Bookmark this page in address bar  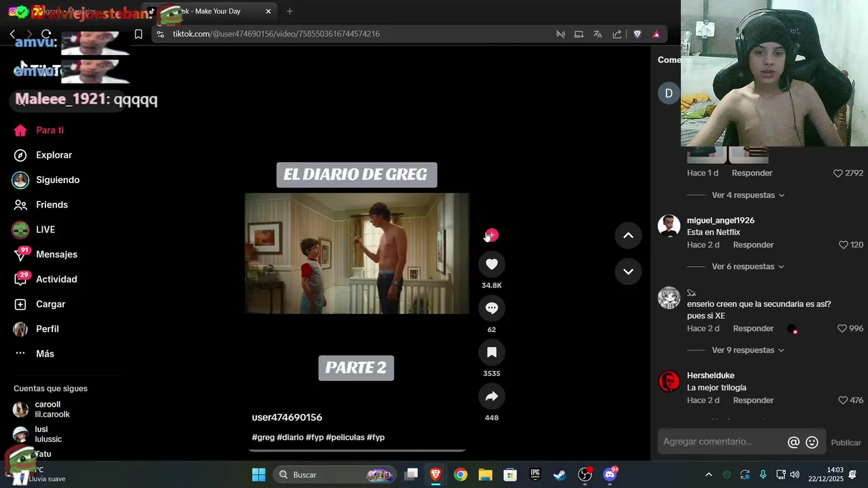click(138, 34)
